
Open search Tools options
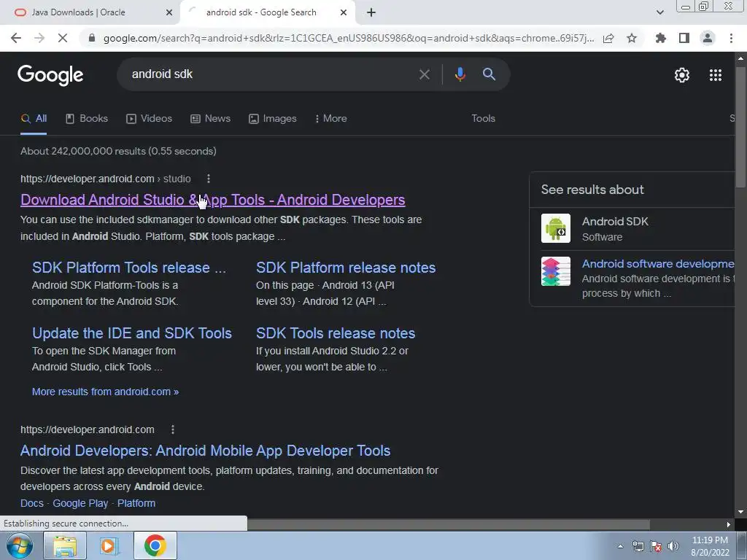click(483, 119)
